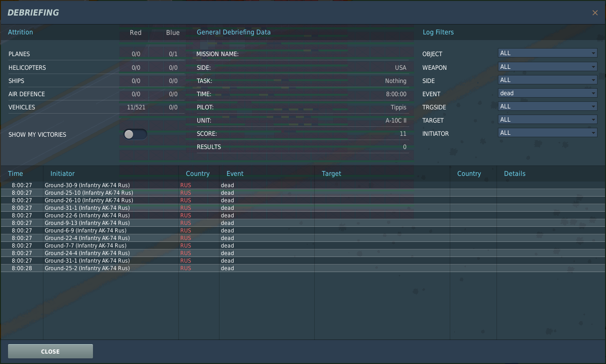Open the INITIATOR filter dropdown
This screenshot has height=364, width=606.
pos(547,132)
